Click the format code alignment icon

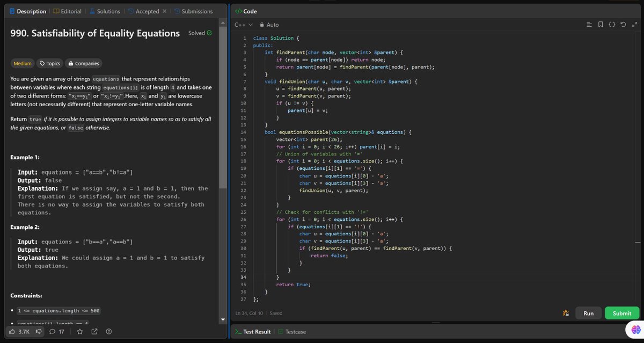pos(589,25)
